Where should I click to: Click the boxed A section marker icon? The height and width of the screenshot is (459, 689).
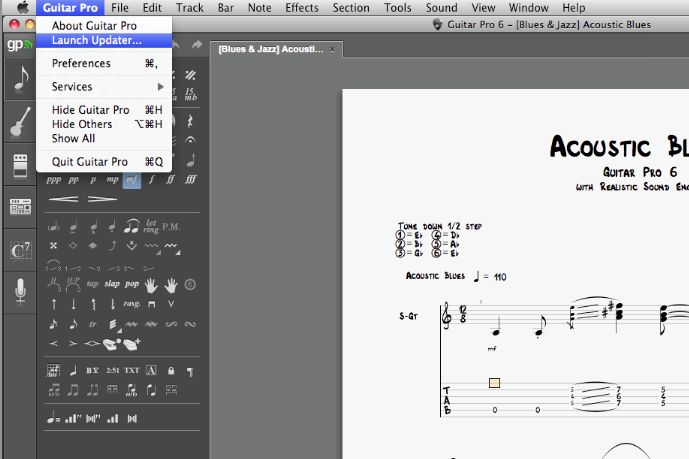pyautogui.click(x=151, y=370)
